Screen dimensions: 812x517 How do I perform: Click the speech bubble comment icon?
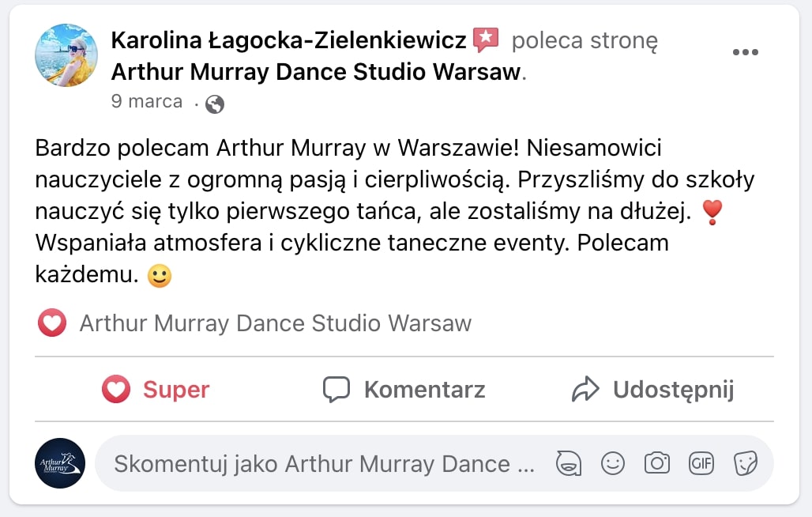pos(336,389)
